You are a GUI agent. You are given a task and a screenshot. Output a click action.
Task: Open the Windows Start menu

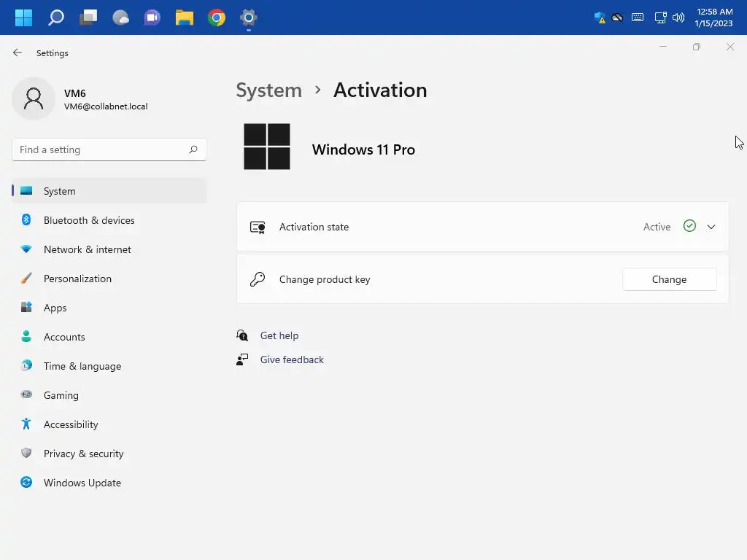tap(23, 17)
